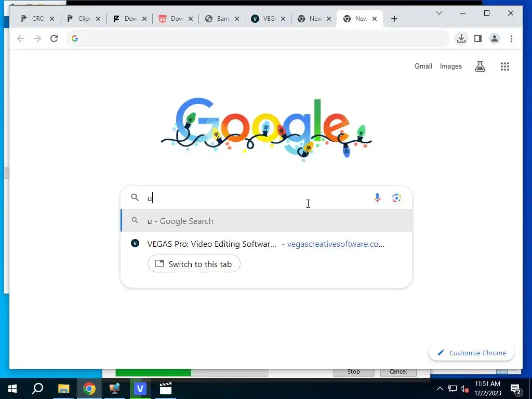The width and height of the screenshot is (532, 399).
Task: Click Cancel in the background installer window
Action: pos(398,372)
